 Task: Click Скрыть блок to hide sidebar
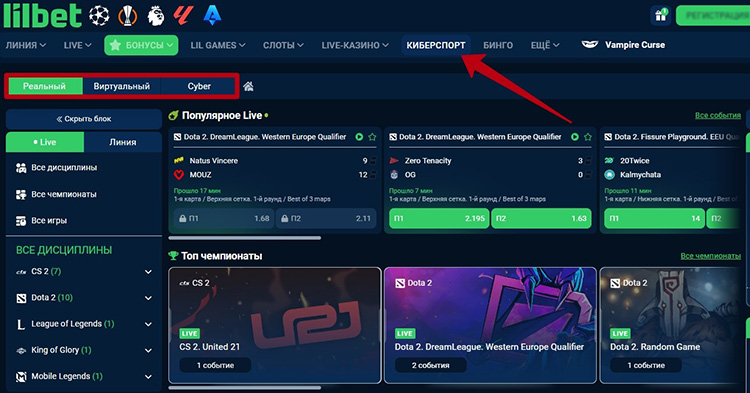click(x=84, y=119)
